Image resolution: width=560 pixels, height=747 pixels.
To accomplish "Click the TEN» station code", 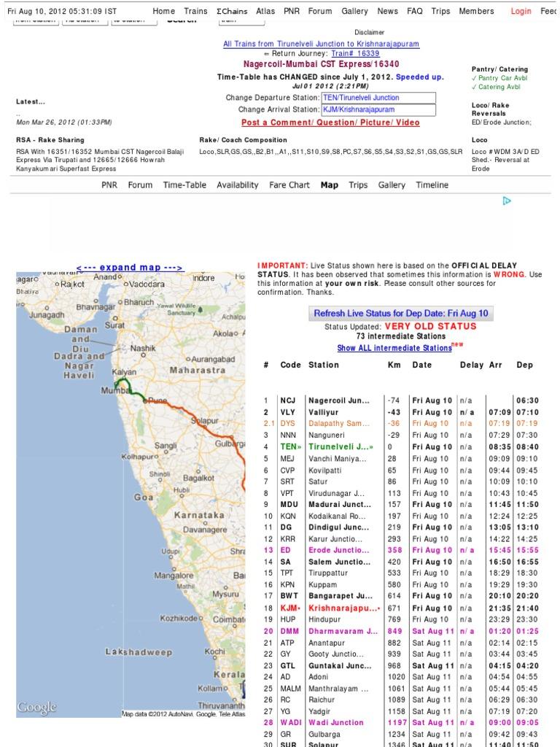I will 291,447.
